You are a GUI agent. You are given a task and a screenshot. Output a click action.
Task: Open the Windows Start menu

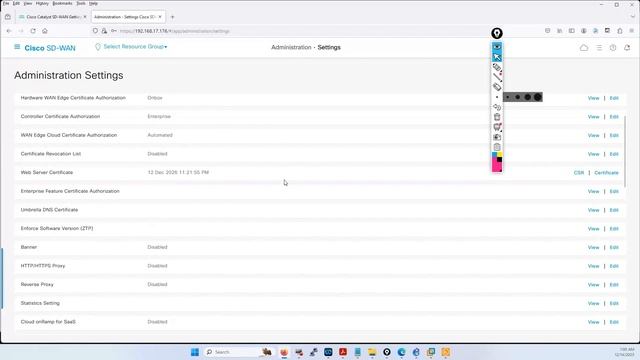coord(195,352)
